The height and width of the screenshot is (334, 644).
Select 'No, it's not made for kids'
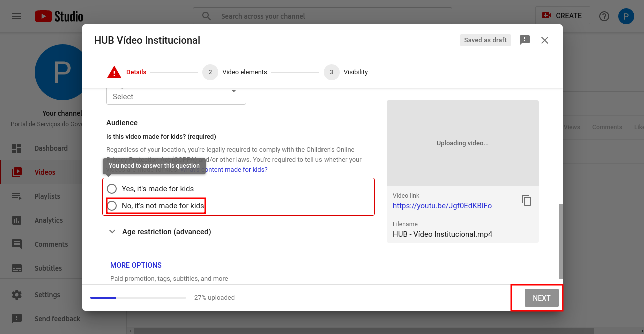pos(112,206)
